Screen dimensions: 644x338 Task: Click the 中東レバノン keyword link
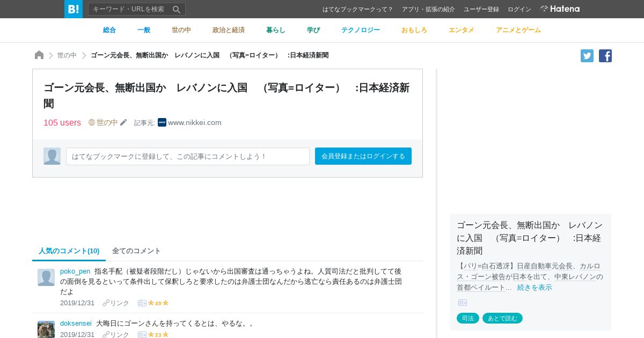tap(575, 277)
